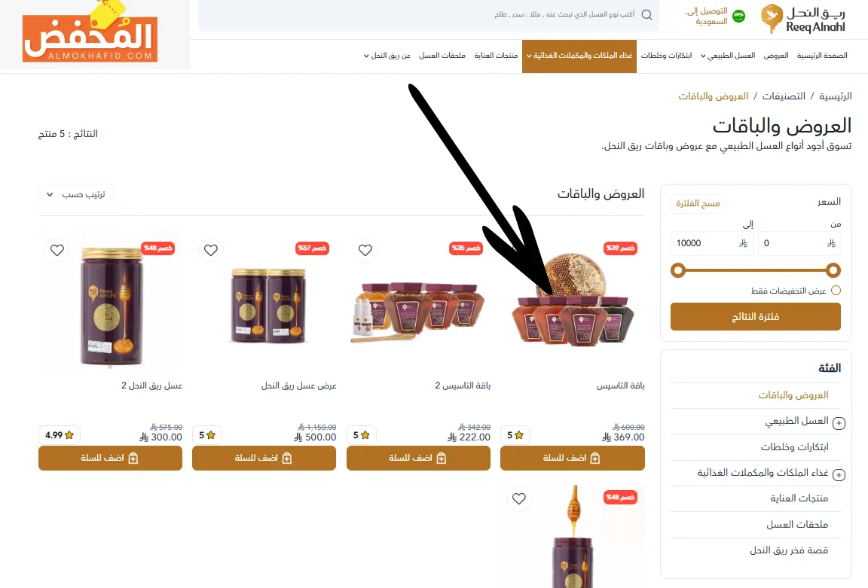The image size is (868, 588).
Task: Favorite باقة التاسيس 2 with heart icon
Action: [365, 250]
